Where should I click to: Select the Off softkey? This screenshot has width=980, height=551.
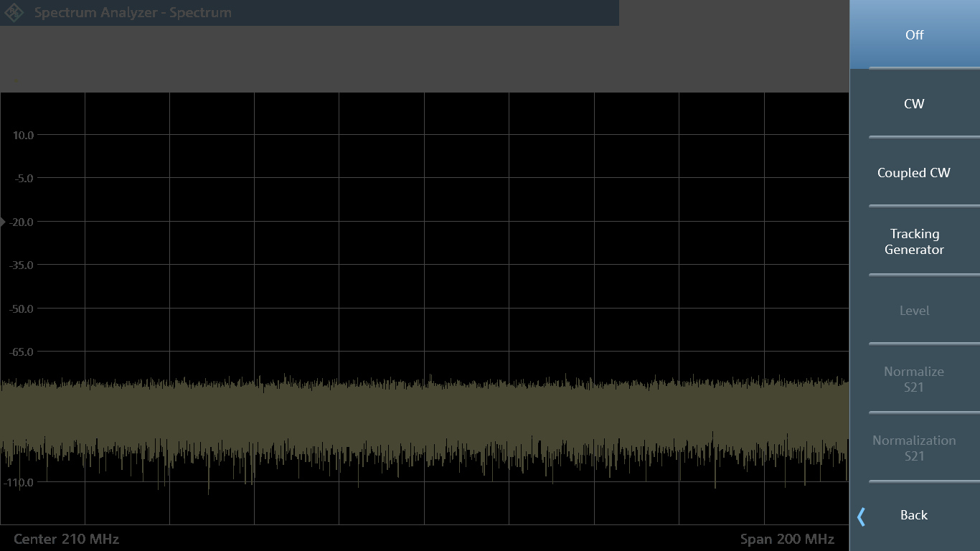coord(915,34)
